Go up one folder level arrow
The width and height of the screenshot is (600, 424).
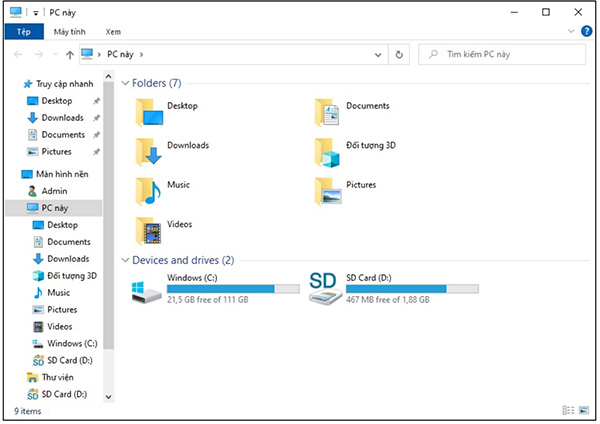coord(70,55)
